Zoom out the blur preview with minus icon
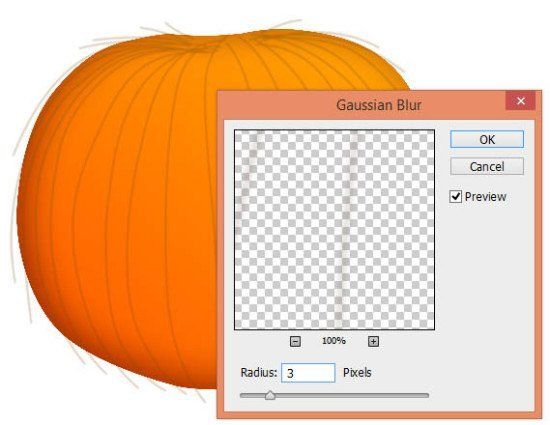The image size is (550, 425). (x=295, y=341)
